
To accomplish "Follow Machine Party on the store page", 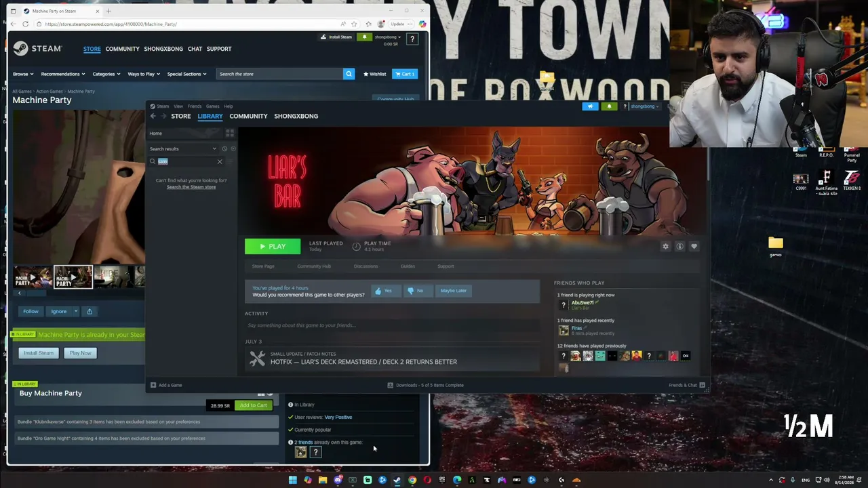I will (x=31, y=311).
